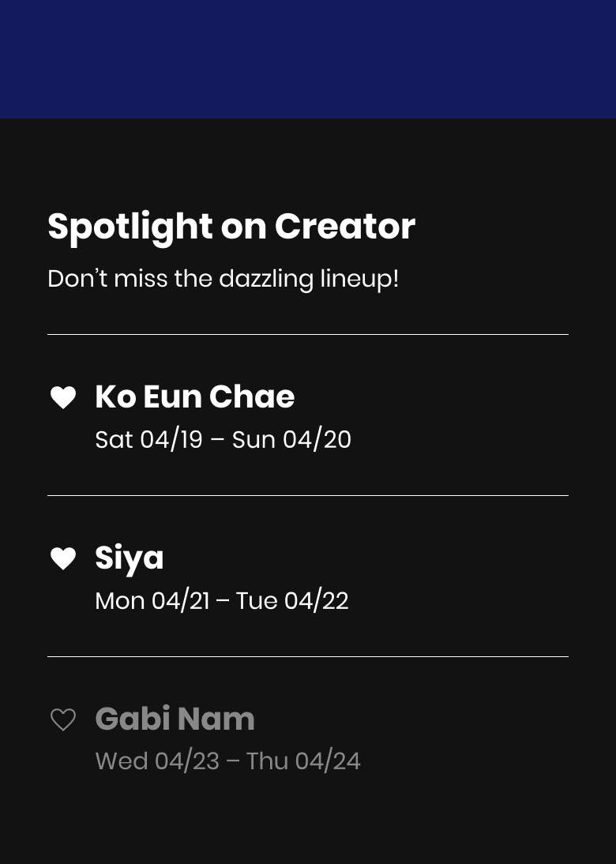Image resolution: width=616 pixels, height=864 pixels.
Task: Click the divider between Siya and Gabi Nam
Action: pyautogui.click(x=308, y=656)
